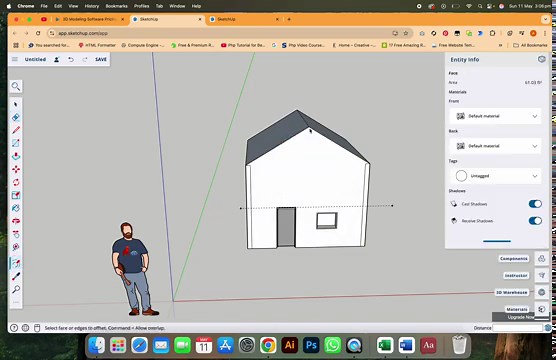
Task: Switch to the second SketchUp tab
Action: pyautogui.click(x=245, y=19)
